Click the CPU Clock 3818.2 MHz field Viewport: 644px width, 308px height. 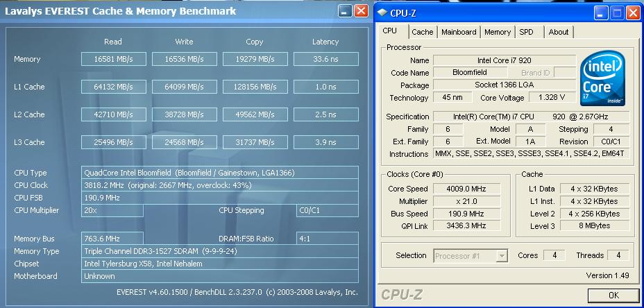click(x=220, y=185)
